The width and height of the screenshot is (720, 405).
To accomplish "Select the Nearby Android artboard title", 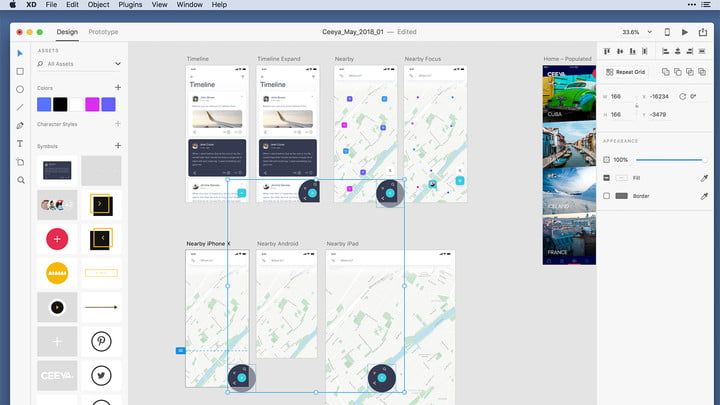I will pyautogui.click(x=277, y=243).
